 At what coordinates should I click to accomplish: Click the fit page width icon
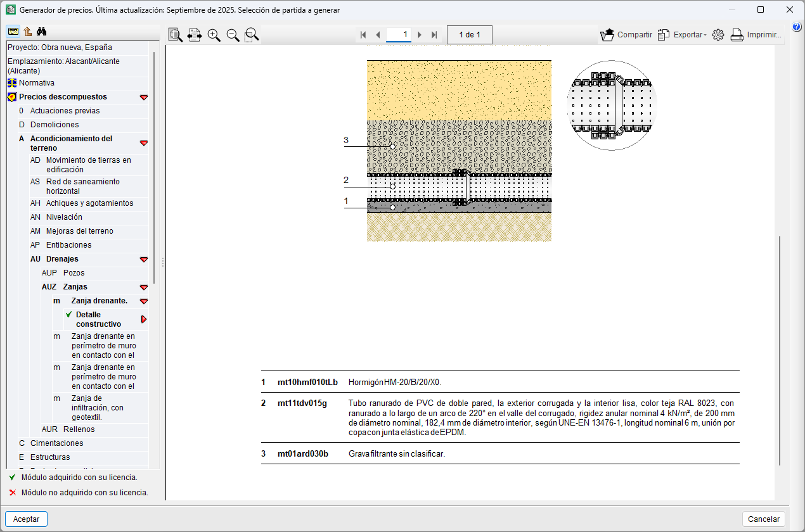tap(195, 35)
